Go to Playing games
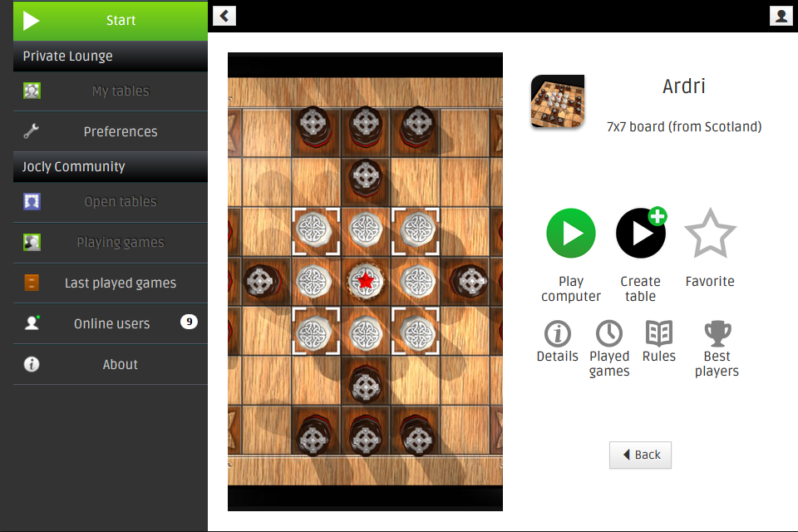798x532 pixels. click(111, 243)
